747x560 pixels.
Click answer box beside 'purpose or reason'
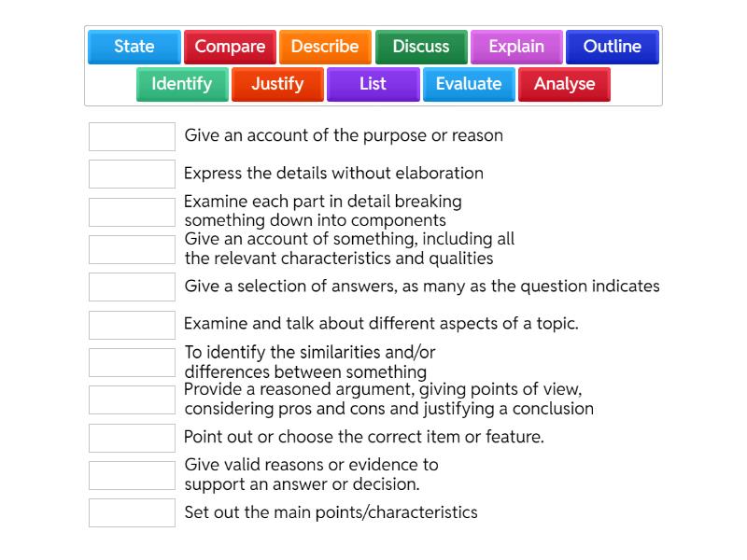pyautogui.click(x=132, y=136)
